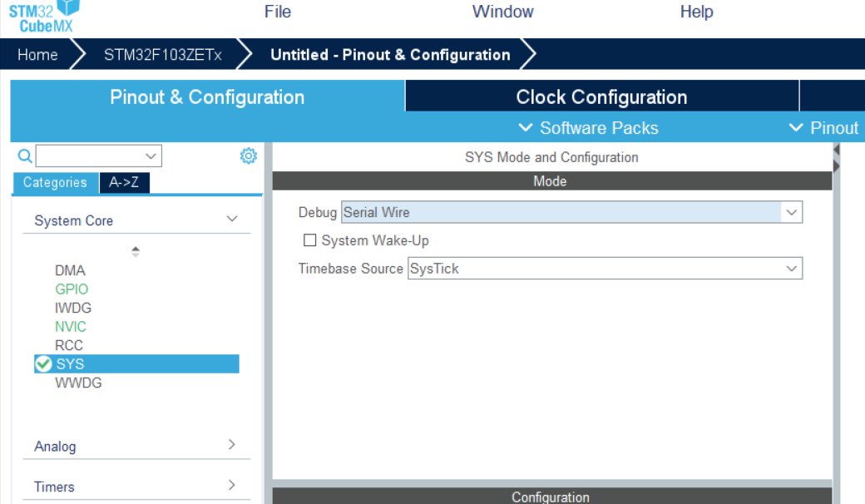Switch to the Categories tab
Image resolution: width=865 pixels, height=504 pixels.
point(55,182)
